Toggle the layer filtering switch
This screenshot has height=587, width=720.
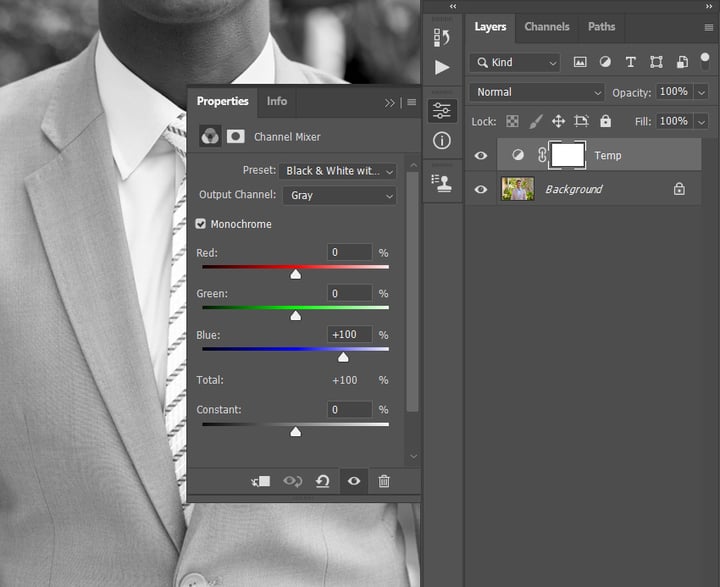(705, 61)
